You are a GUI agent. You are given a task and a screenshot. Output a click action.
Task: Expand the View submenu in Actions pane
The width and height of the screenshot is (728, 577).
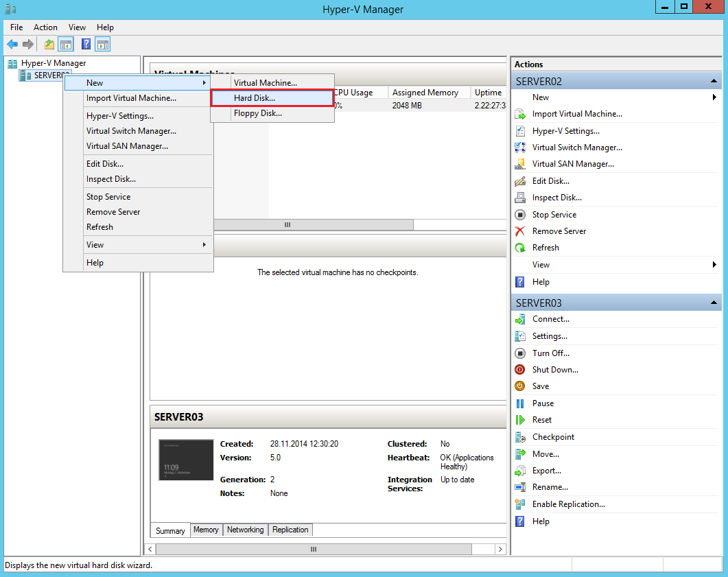(714, 265)
